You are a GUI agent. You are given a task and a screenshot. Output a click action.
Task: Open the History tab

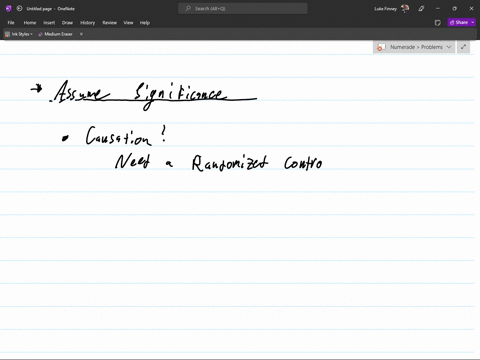point(88,23)
